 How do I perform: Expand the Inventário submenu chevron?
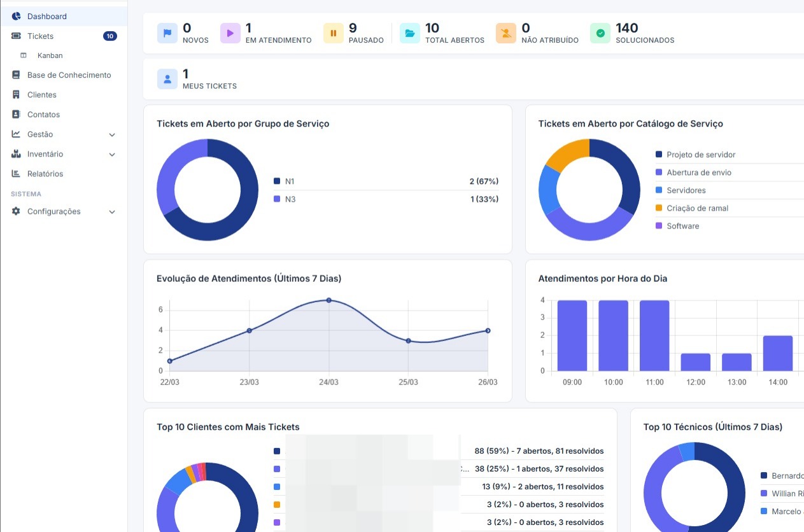(x=112, y=155)
